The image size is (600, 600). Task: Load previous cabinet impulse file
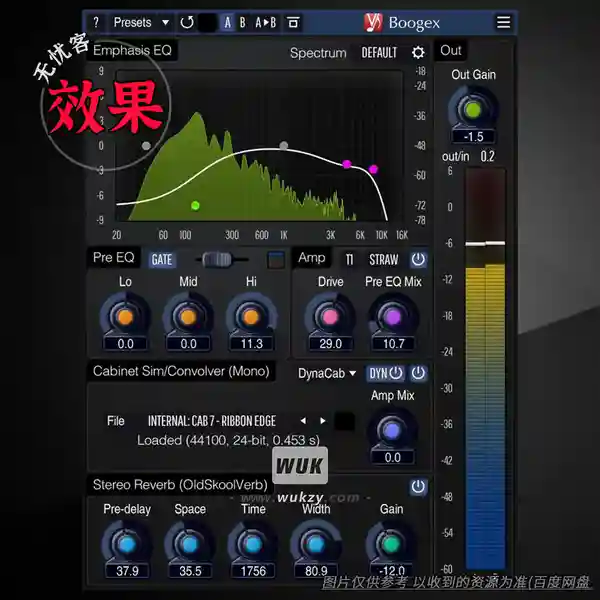tap(303, 421)
